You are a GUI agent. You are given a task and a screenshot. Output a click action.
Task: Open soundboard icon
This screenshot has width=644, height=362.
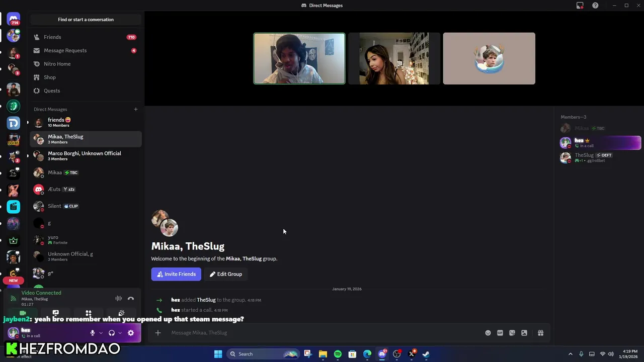(x=121, y=313)
